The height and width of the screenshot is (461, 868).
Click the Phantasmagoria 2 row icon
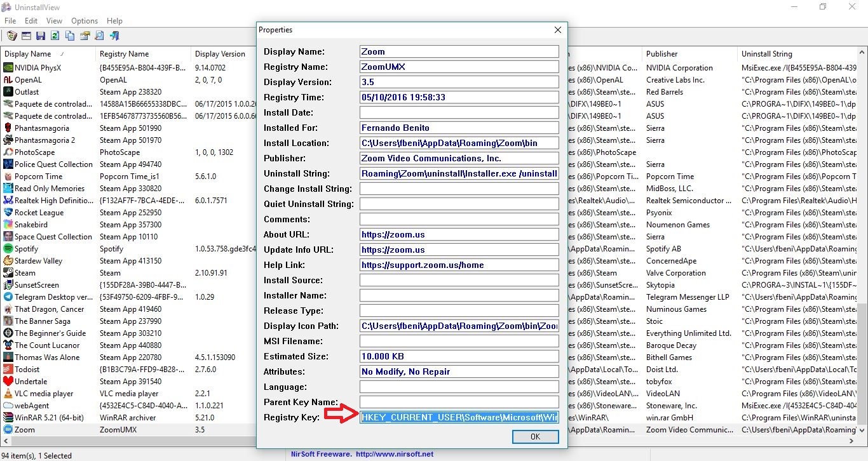tap(8, 140)
